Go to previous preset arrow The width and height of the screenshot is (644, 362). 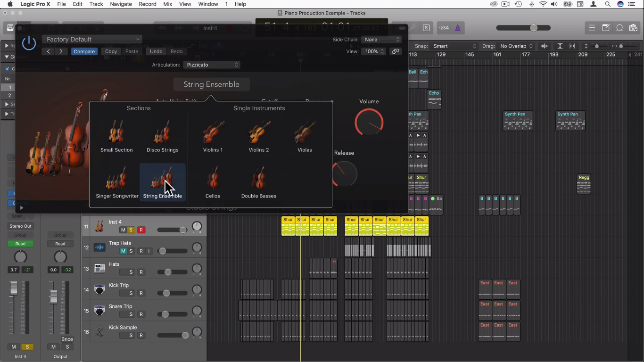pyautogui.click(x=49, y=51)
